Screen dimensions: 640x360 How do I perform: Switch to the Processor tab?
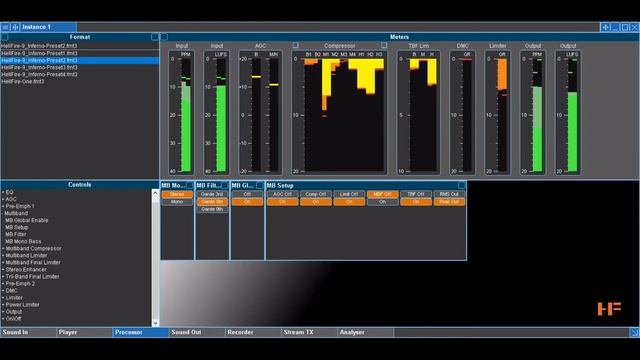(x=141, y=332)
